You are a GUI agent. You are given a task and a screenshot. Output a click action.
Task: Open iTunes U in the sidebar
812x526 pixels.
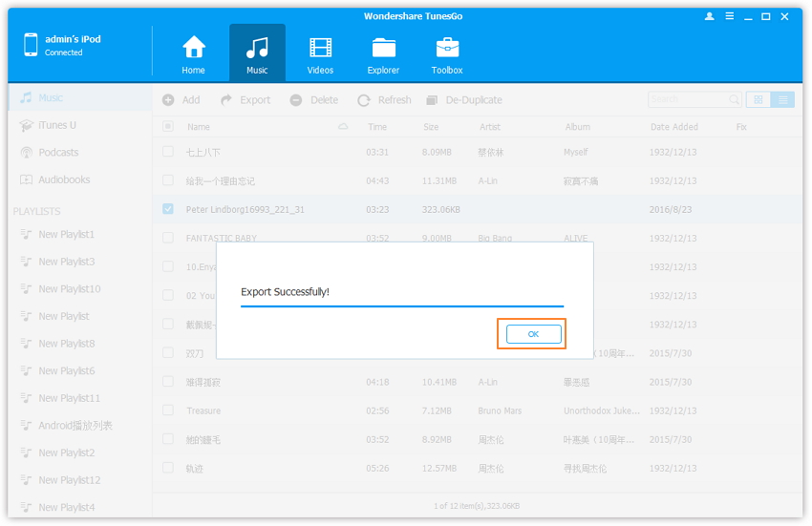[x=56, y=125]
